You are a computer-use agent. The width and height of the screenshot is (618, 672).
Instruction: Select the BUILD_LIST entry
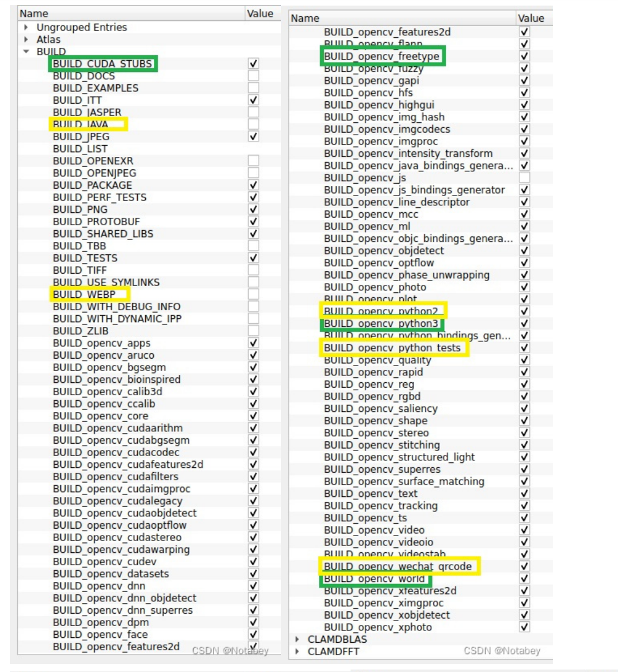click(80, 149)
